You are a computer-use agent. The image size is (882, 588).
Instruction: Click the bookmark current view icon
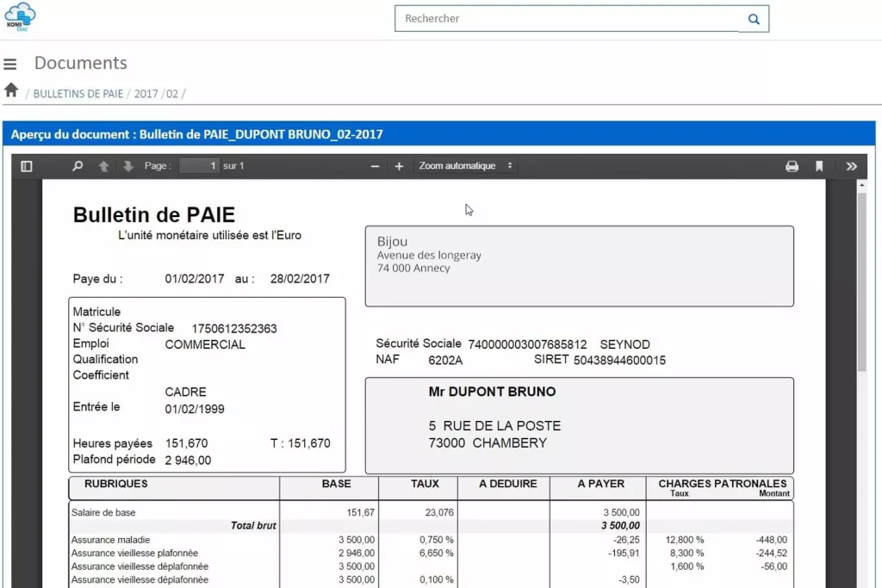pos(819,166)
